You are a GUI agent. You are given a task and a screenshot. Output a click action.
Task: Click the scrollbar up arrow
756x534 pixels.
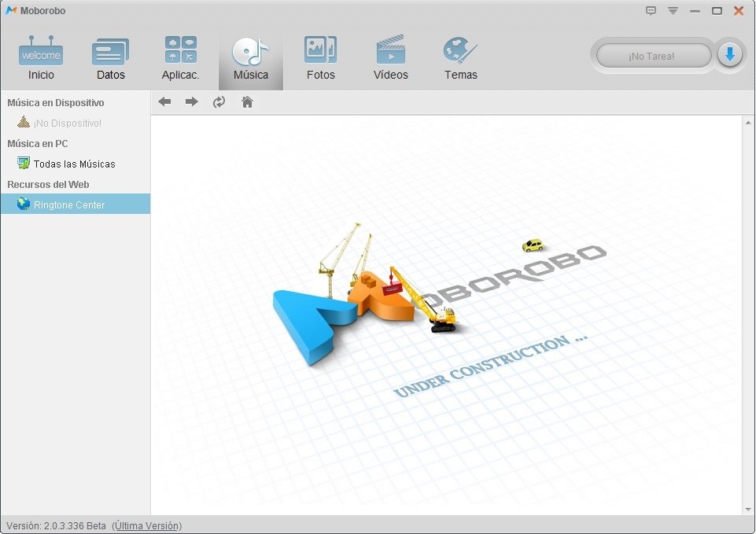[x=748, y=123]
